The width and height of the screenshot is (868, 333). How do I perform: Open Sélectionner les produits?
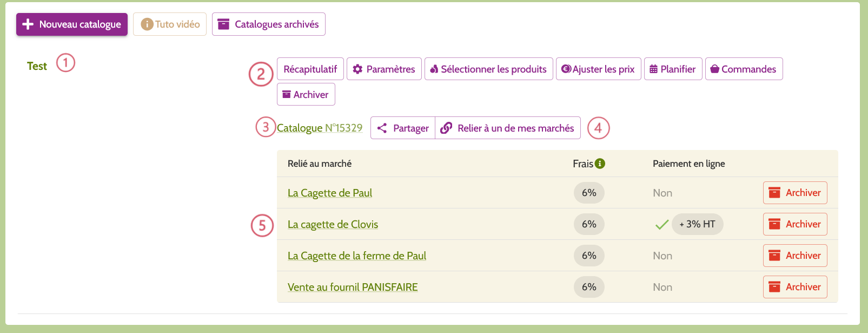click(488, 69)
